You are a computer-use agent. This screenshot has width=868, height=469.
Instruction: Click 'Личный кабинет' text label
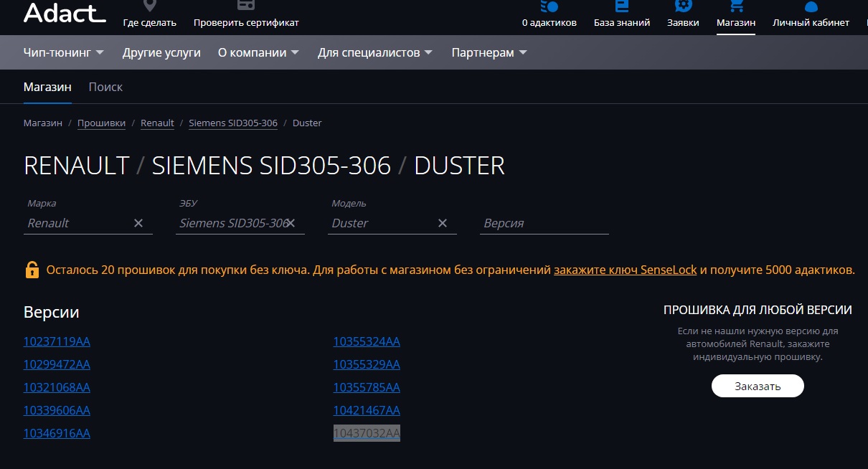coord(811,22)
